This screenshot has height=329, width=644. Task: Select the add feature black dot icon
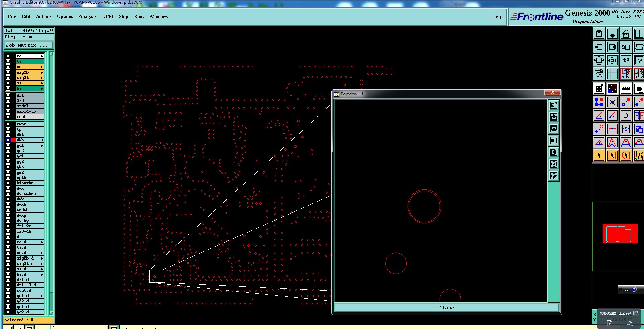599,89
